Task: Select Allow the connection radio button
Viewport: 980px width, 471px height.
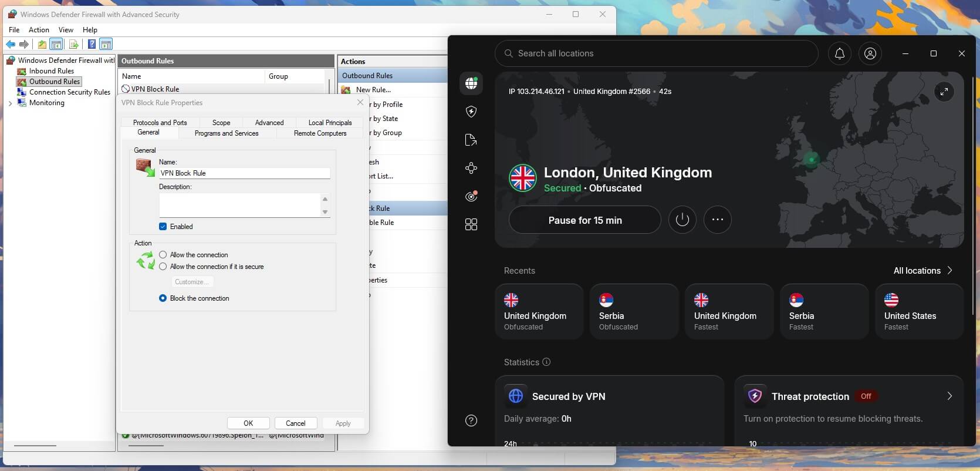Action: (163, 255)
